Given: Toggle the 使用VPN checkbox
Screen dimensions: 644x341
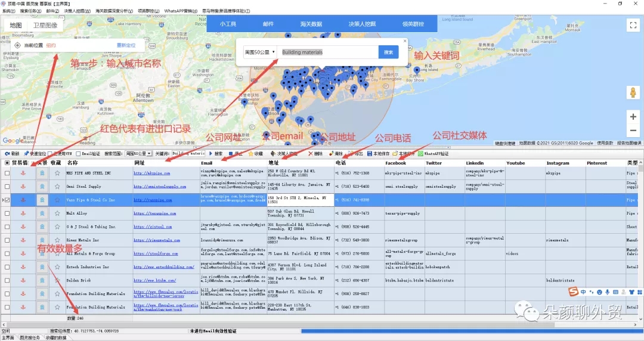Looking at the screenshot, I should 51,154.
